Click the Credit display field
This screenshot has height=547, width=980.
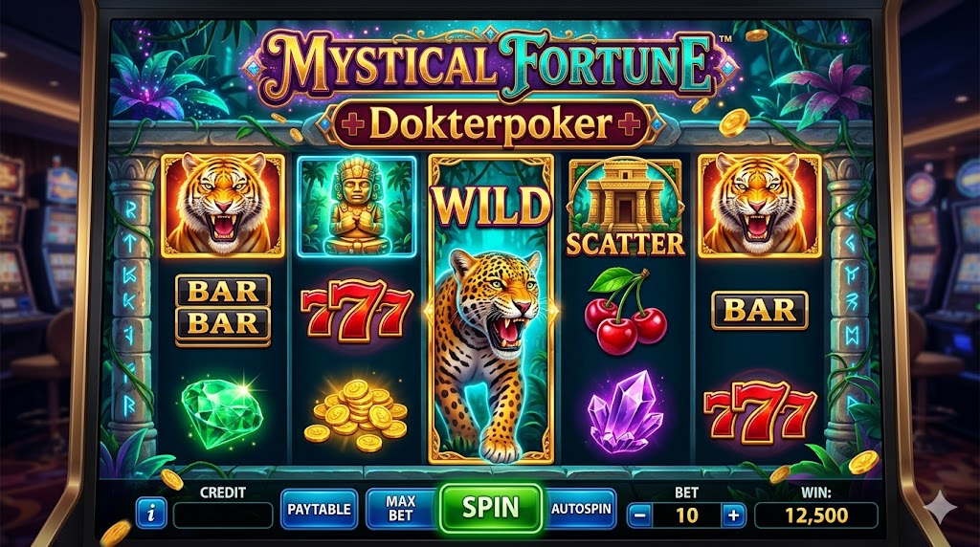pos(223,515)
